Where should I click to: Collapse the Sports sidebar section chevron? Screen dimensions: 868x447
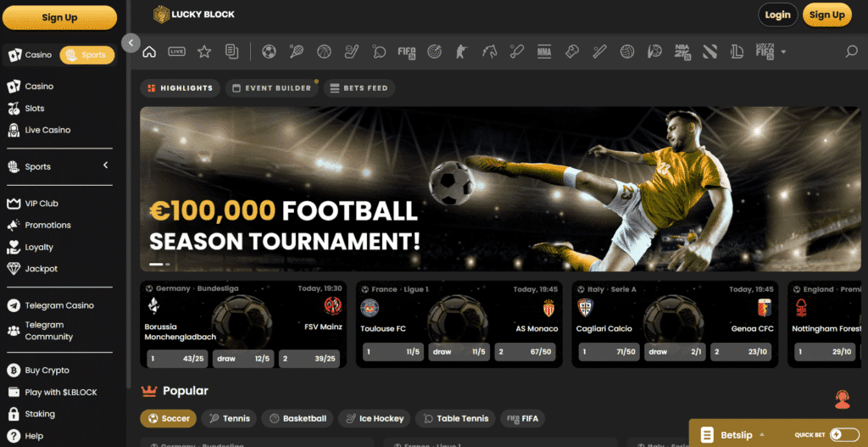[x=106, y=165]
